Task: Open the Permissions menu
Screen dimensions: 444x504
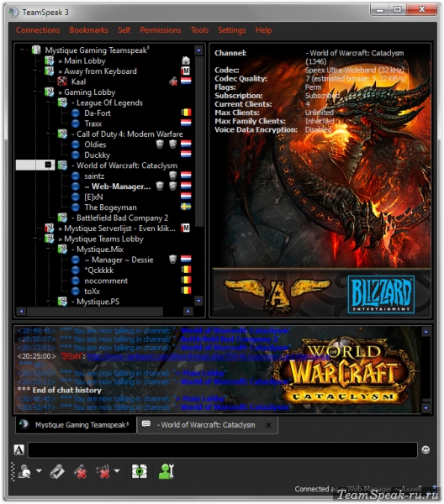Action: (x=161, y=30)
